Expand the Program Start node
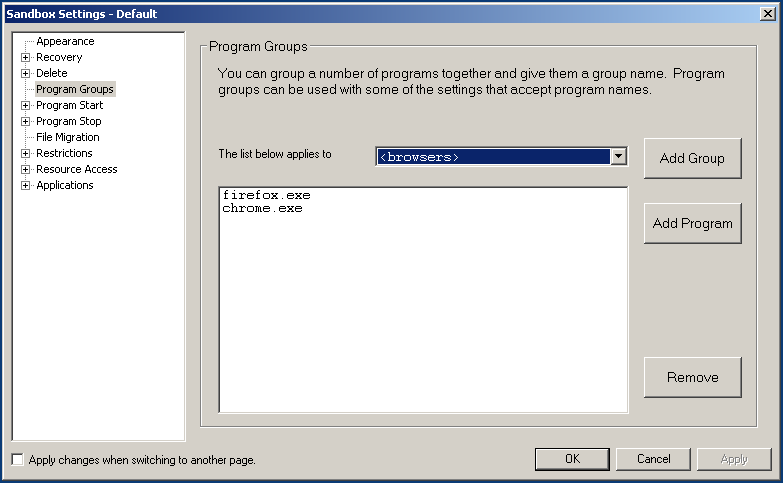The width and height of the screenshot is (783, 483). pyautogui.click(x=25, y=105)
